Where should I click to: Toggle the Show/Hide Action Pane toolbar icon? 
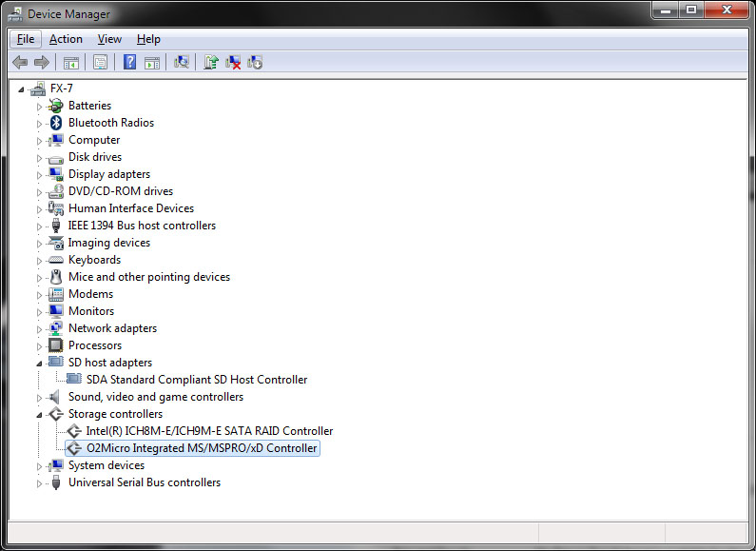[152, 62]
